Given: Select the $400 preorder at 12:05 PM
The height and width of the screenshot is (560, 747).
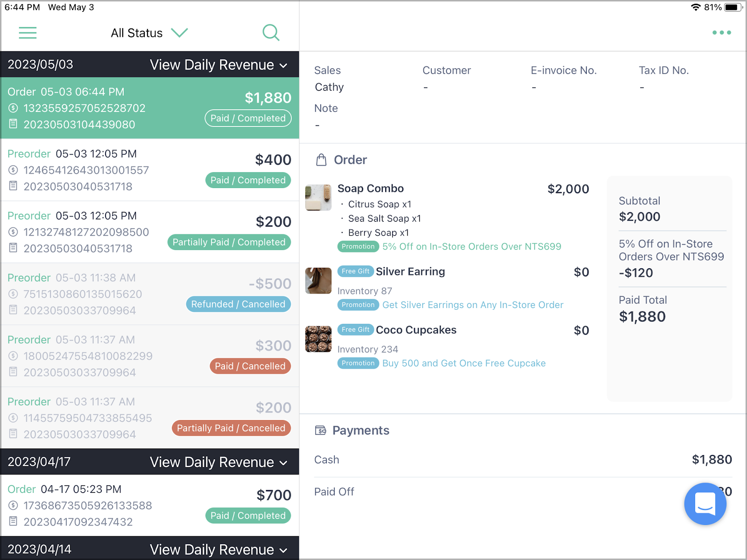Looking at the screenshot, I should point(150,170).
